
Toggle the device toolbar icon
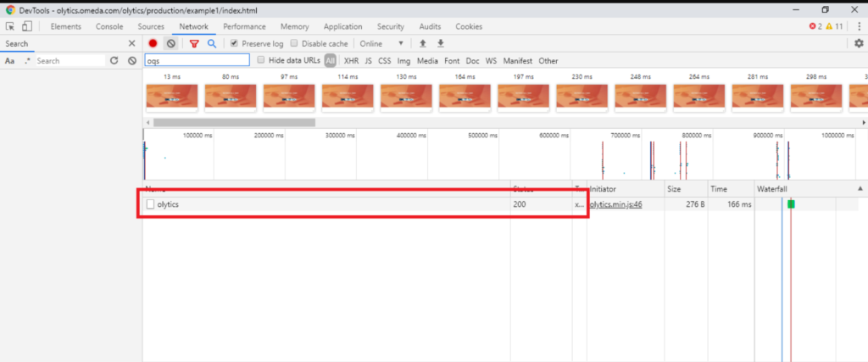click(27, 26)
